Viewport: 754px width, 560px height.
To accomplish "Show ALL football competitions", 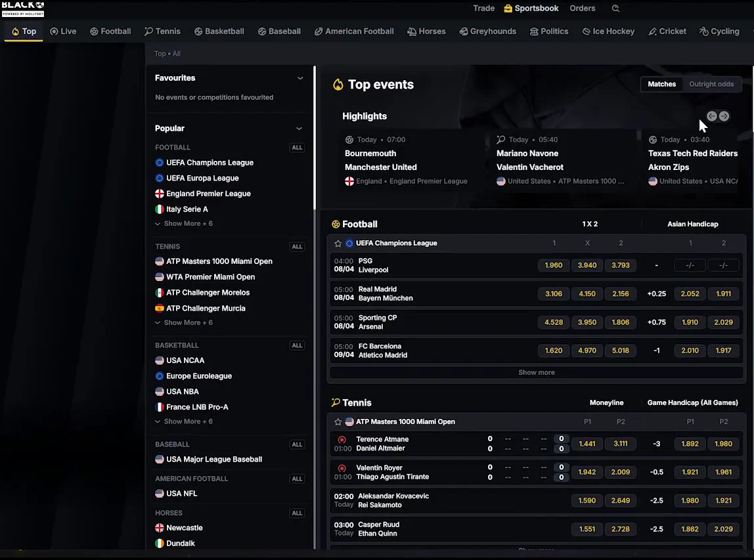I will [297, 148].
